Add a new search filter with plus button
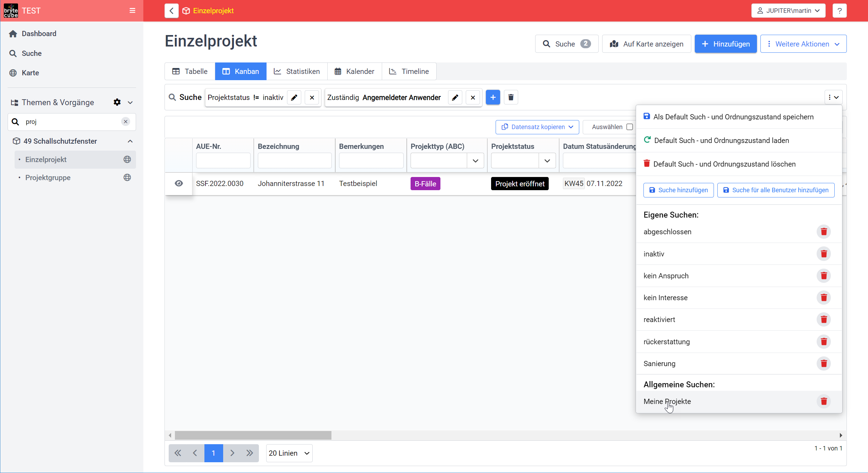 click(493, 97)
